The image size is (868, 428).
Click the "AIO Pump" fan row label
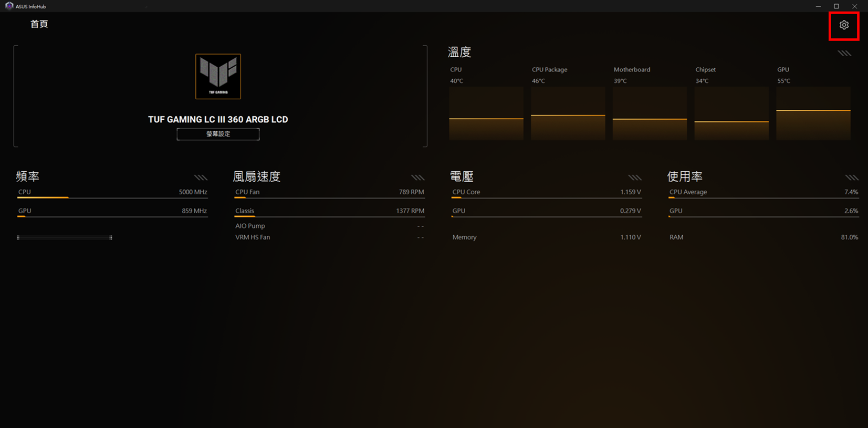pos(250,226)
